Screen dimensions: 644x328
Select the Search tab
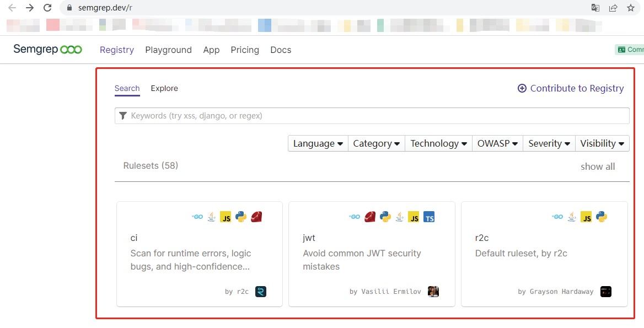[x=127, y=88]
